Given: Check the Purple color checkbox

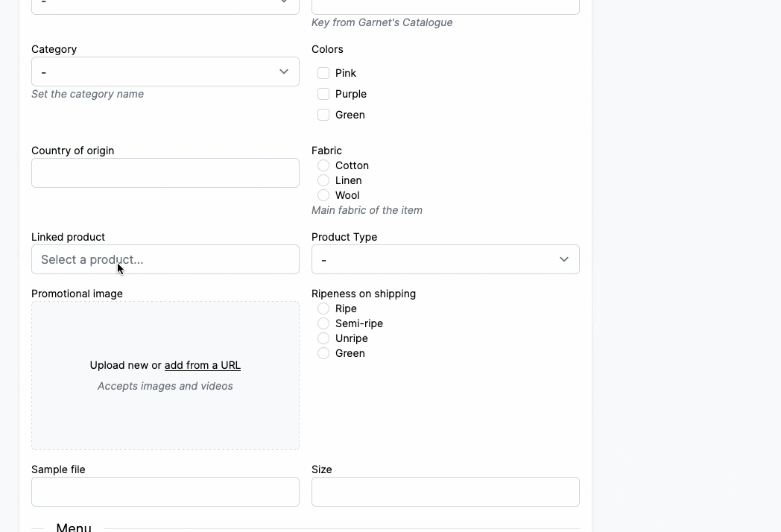Looking at the screenshot, I should point(323,94).
